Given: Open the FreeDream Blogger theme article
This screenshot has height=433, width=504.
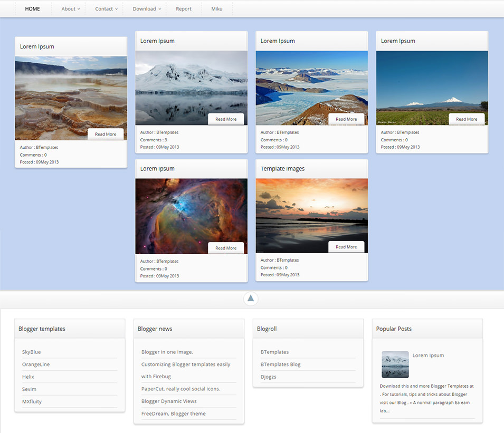Looking at the screenshot, I should coord(173,413).
